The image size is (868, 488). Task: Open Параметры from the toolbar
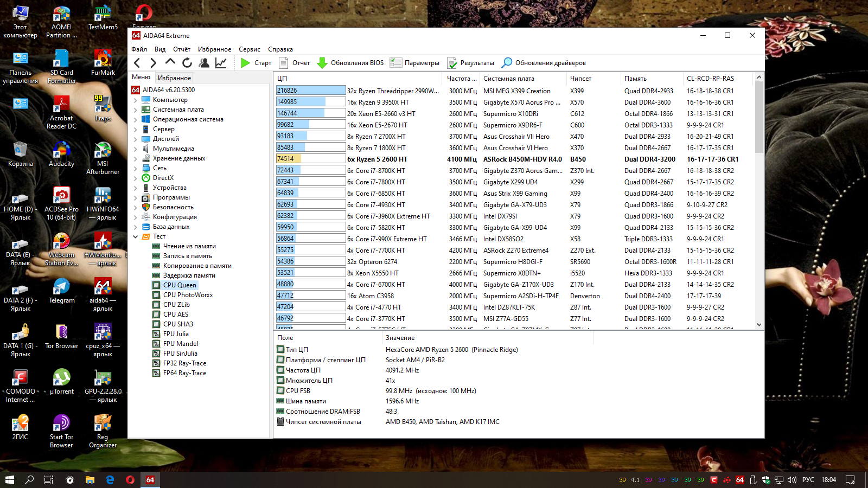[415, 63]
